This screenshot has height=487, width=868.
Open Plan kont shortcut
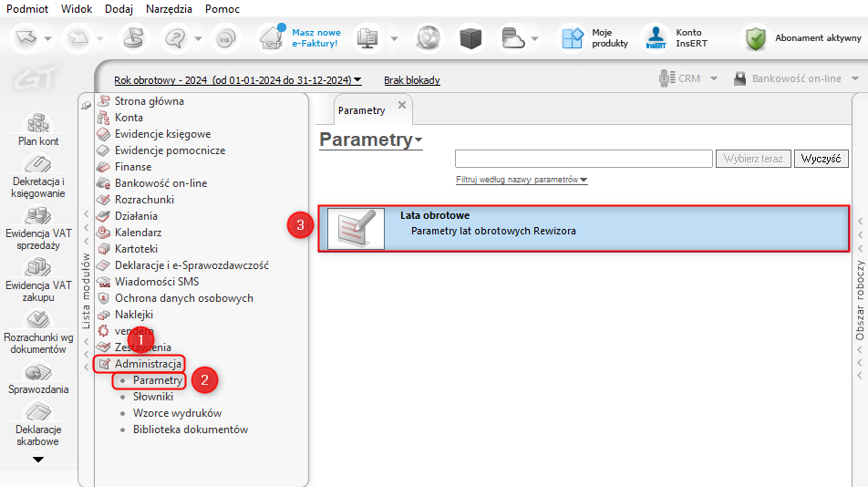[x=38, y=130]
